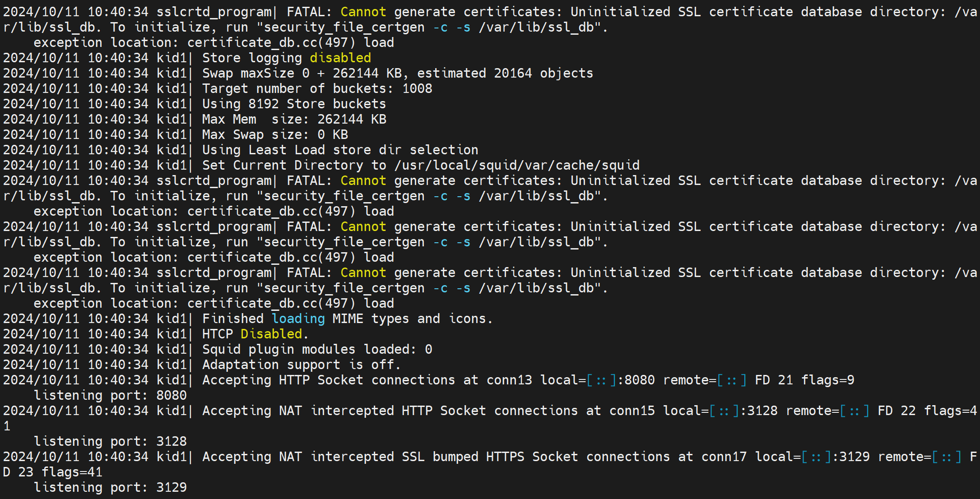Screen dimensions: 980x499
Task: Click the "Swap maxSize" log line text
Action: point(397,73)
